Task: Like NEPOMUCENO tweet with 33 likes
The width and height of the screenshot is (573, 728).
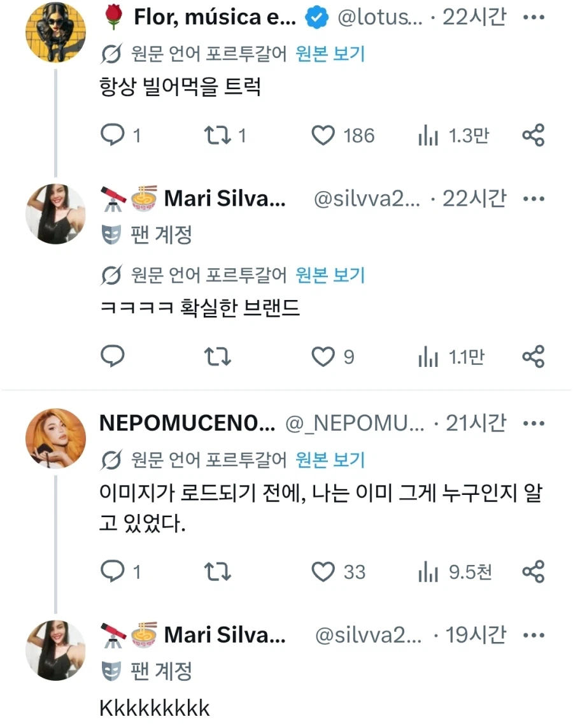Action: (323, 571)
